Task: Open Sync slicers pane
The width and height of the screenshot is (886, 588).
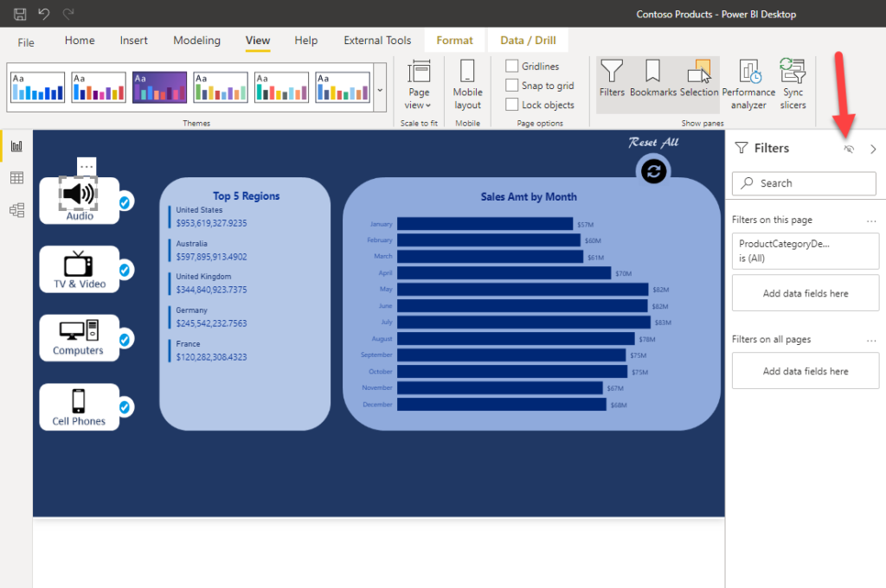Action: (793, 84)
